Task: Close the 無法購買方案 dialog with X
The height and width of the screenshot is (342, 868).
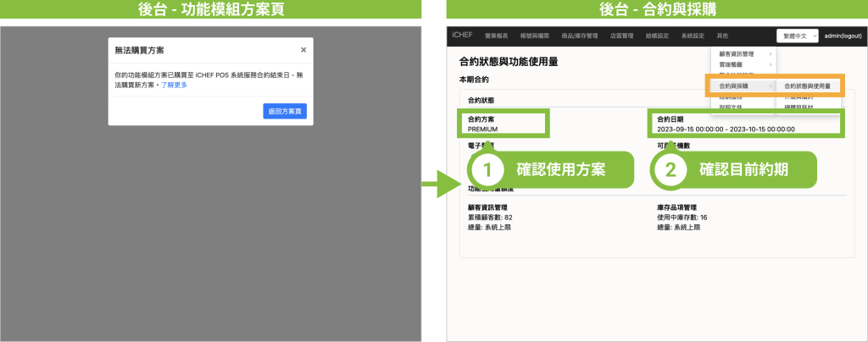Action: [x=303, y=50]
